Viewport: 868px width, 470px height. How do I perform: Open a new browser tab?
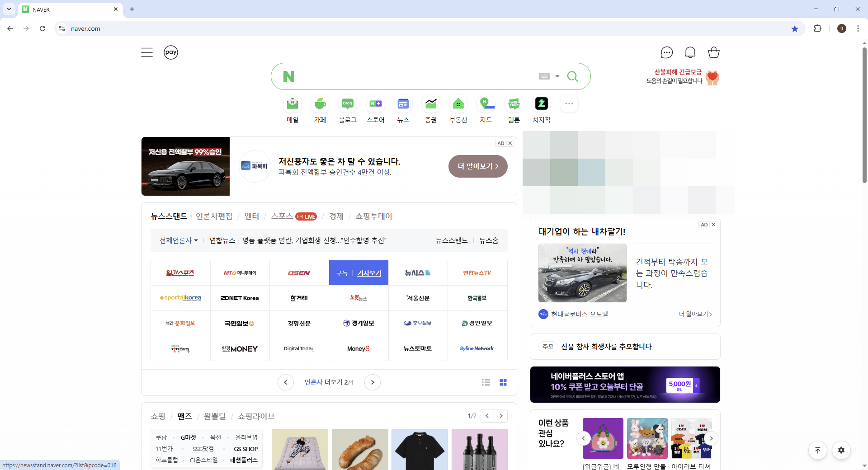click(132, 9)
